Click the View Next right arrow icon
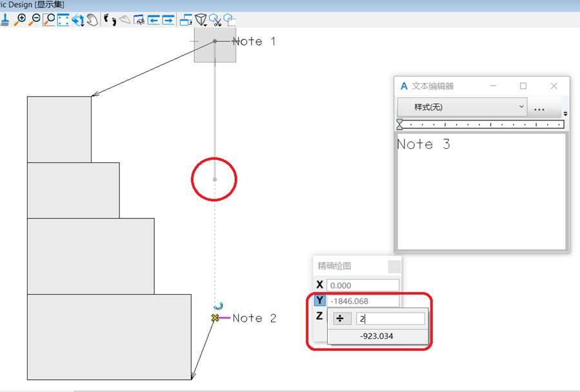 (x=168, y=20)
